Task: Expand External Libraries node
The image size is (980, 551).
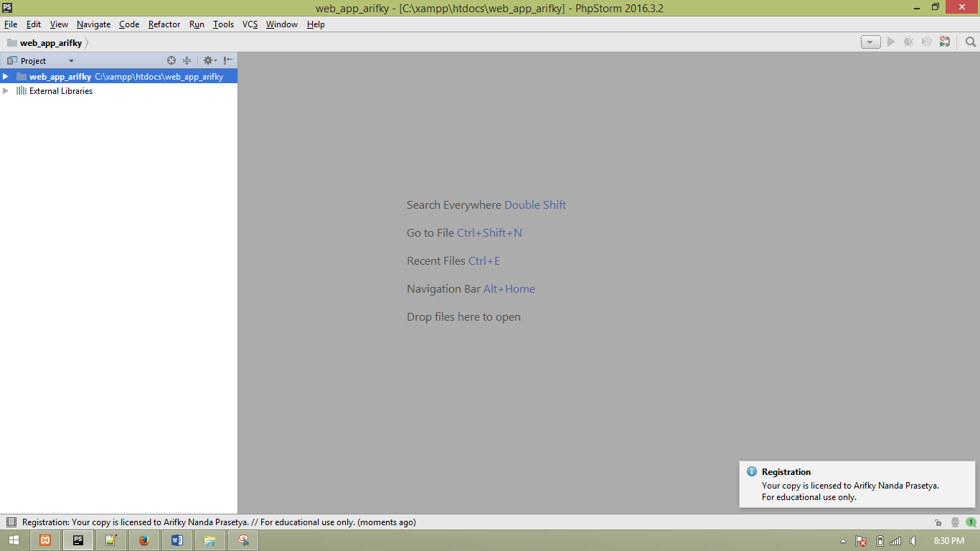Action: pyautogui.click(x=6, y=91)
